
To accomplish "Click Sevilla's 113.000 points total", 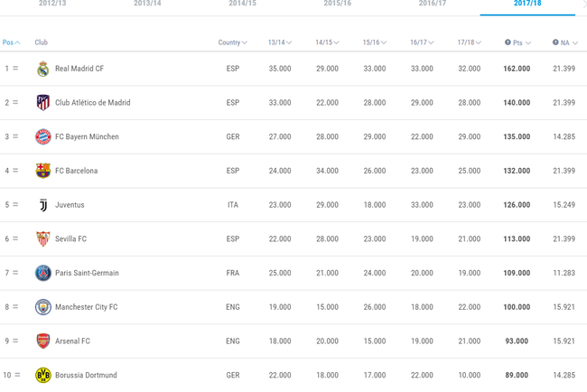I will coord(517,238).
